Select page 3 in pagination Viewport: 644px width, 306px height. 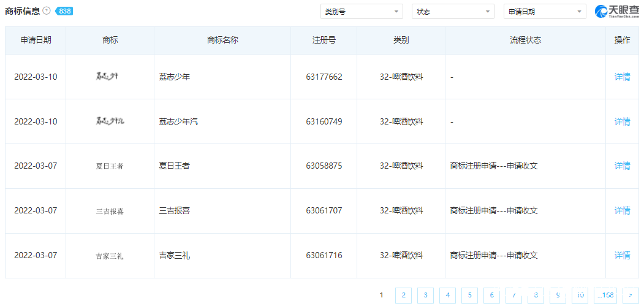425,296
